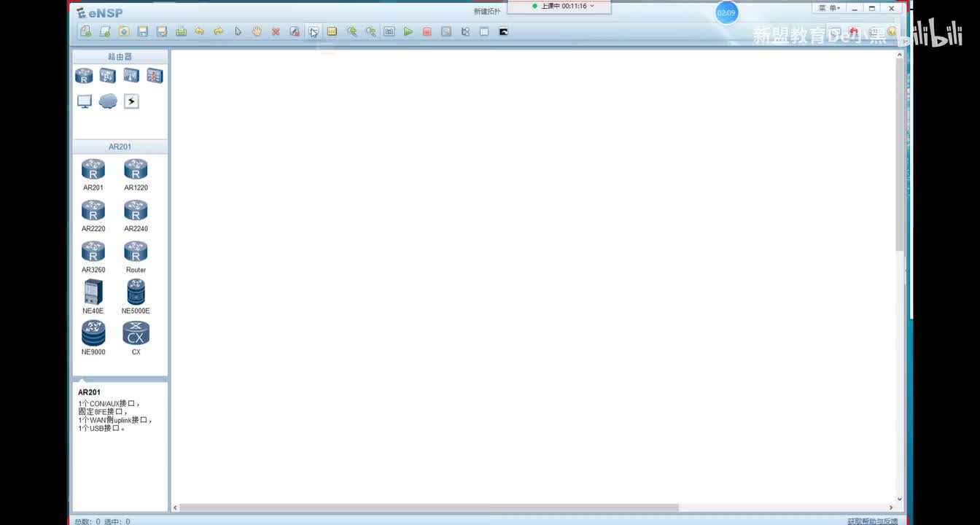Click the canvas vertical scrollbar

point(900,154)
